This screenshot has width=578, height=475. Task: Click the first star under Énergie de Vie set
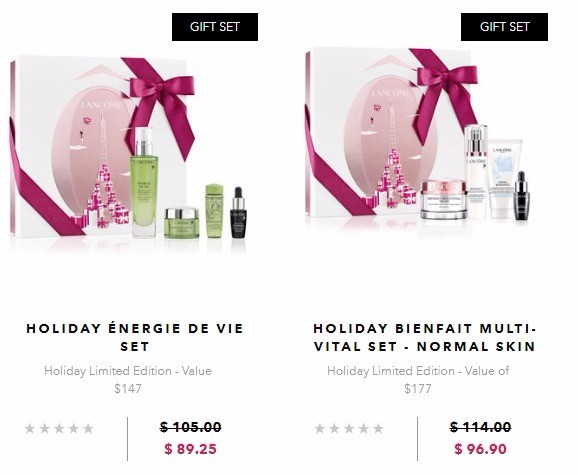coord(30,429)
